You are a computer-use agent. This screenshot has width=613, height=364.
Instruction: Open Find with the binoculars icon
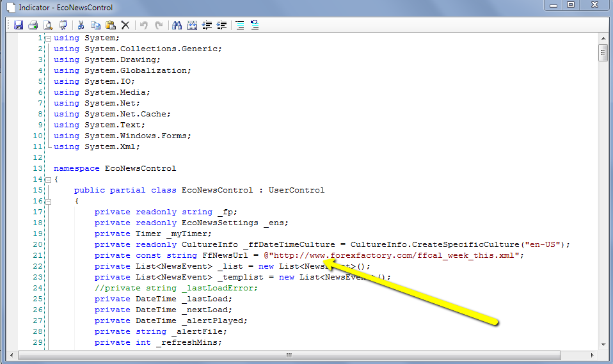[x=177, y=25]
